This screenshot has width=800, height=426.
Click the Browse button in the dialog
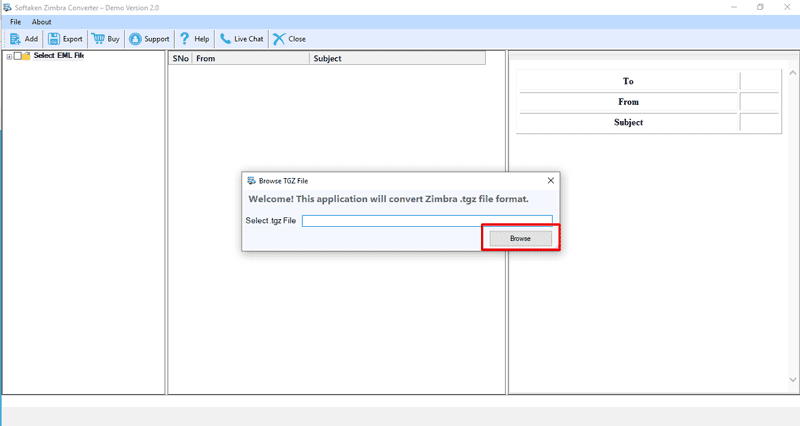coord(520,238)
